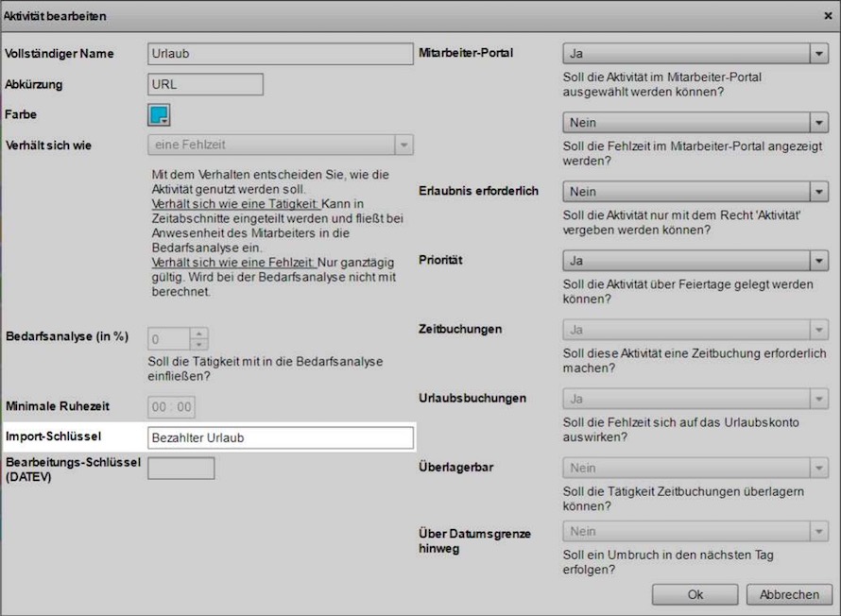Open the Überlagerbar dropdown
Viewport: 841px width, 616px height.
pyautogui.click(x=695, y=468)
